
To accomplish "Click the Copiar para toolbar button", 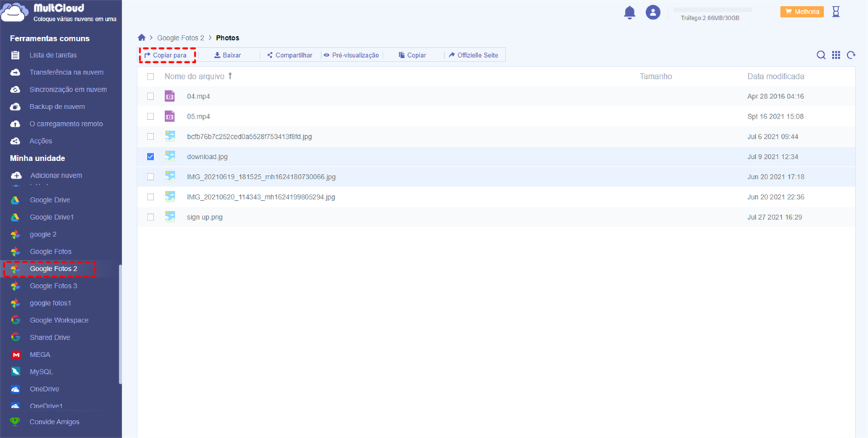I will (165, 55).
